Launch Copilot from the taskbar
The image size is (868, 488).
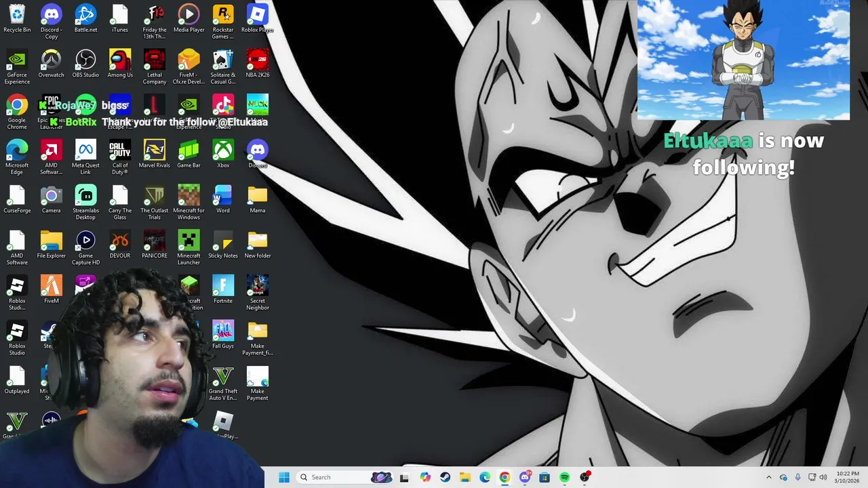click(425, 477)
